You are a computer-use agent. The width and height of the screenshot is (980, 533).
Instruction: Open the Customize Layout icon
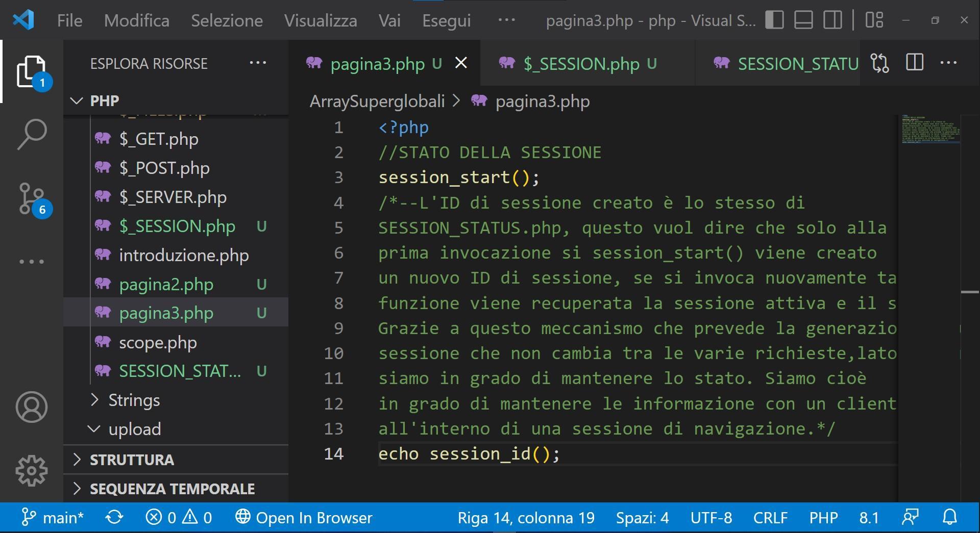click(874, 20)
